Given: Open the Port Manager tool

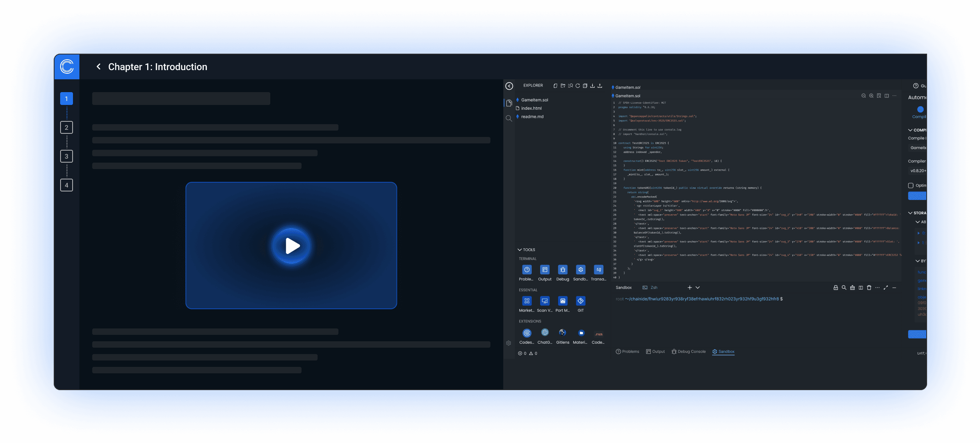Looking at the screenshot, I should tap(563, 301).
